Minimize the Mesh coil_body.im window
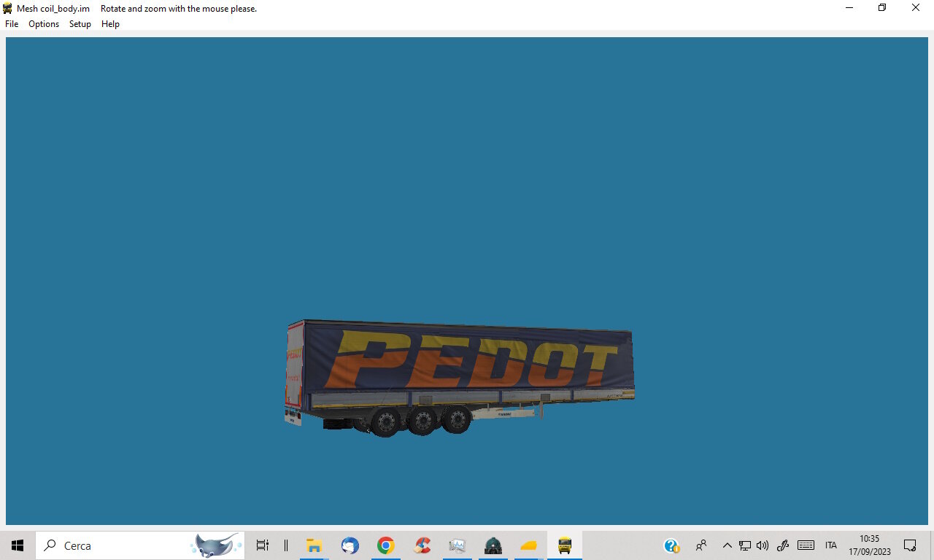 [849, 8]
